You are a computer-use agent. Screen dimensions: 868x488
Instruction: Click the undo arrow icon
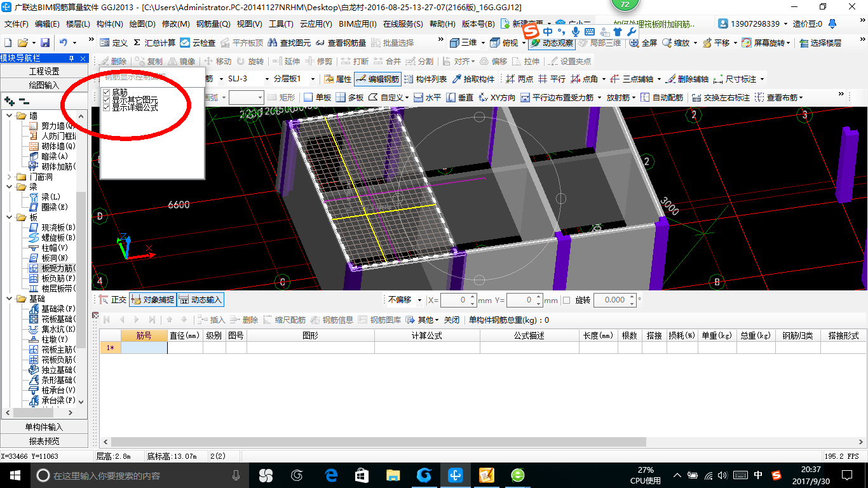coord(64,43)
